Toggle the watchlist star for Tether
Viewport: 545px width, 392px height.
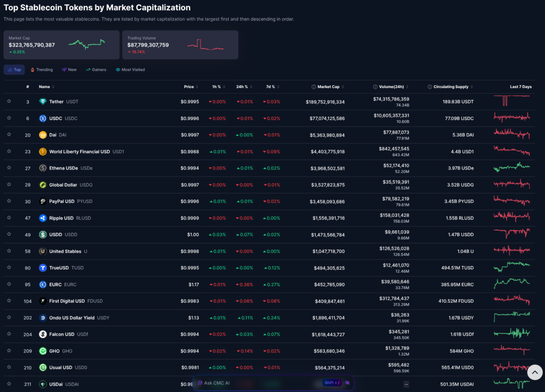(x=9, y=102)
